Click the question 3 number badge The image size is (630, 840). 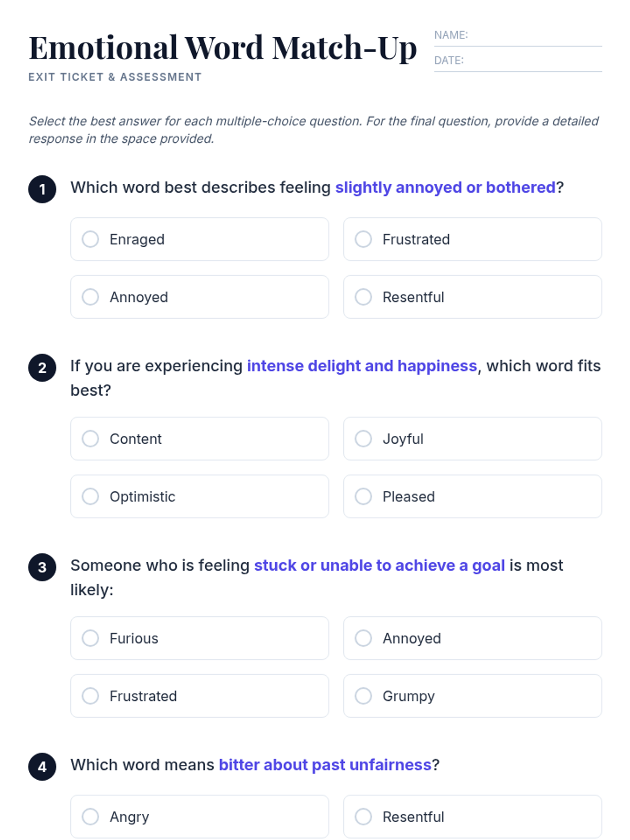coord(43,567)
